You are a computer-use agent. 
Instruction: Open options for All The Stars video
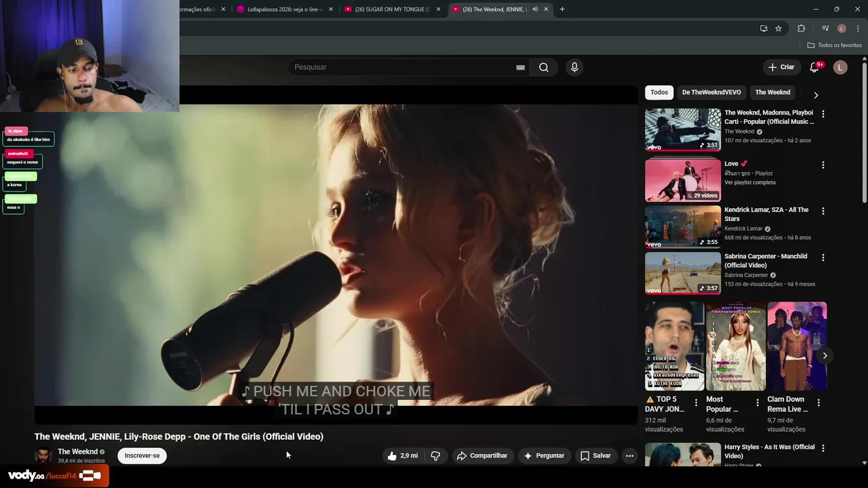coord(823,211)
